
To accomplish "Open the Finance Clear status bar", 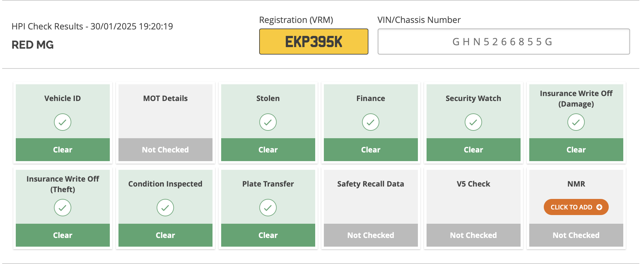I will [371, 150].
